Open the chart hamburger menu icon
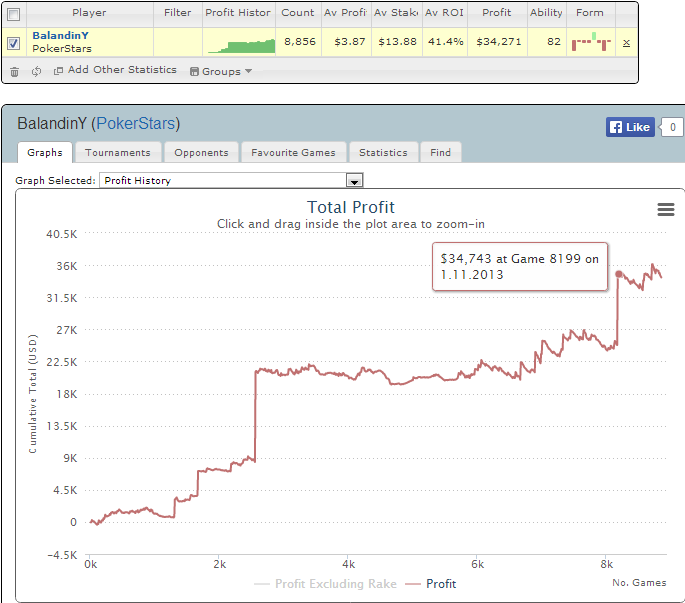 coord(666,209)
